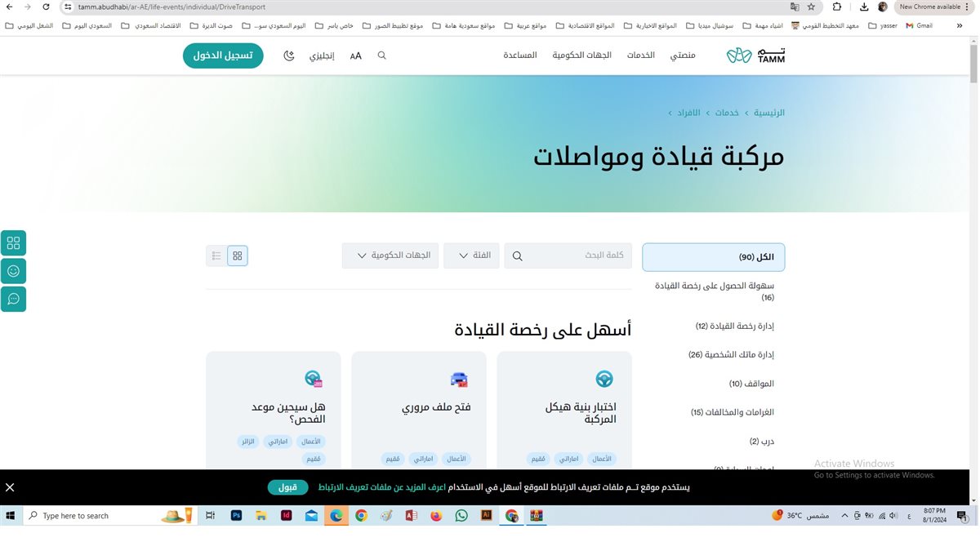Open Photoshop from the taskbar
The height and width of the screenshot is (551, 980).
[236, 516]
